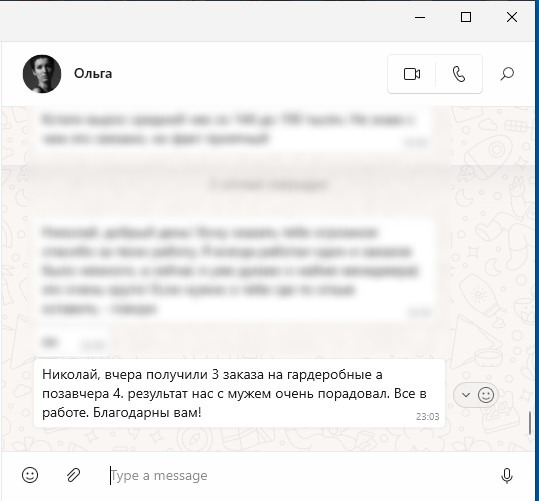Maximize the chat window

466,17
